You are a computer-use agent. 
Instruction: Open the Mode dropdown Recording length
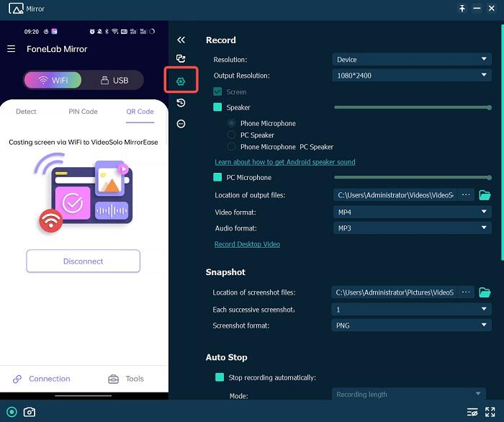tap(408, 394)
